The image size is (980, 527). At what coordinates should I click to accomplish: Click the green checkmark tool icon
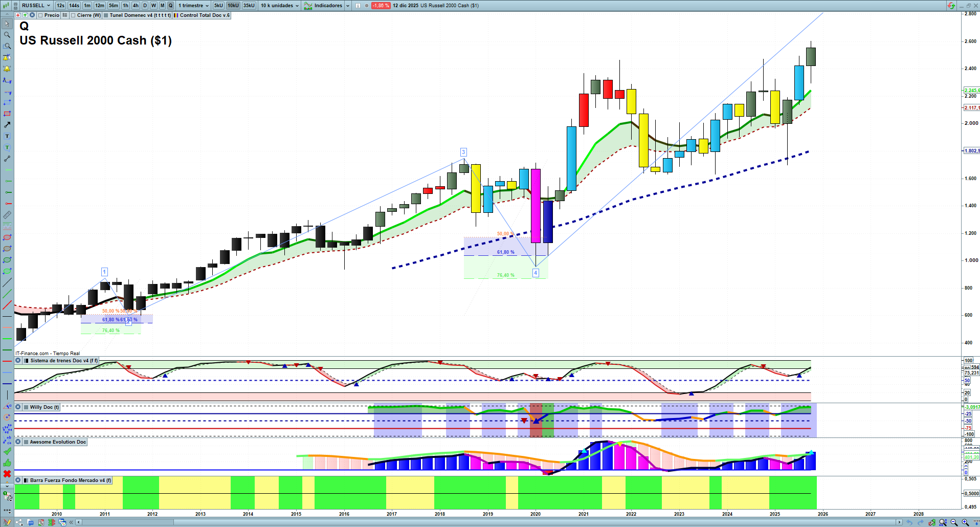point(7,451)
